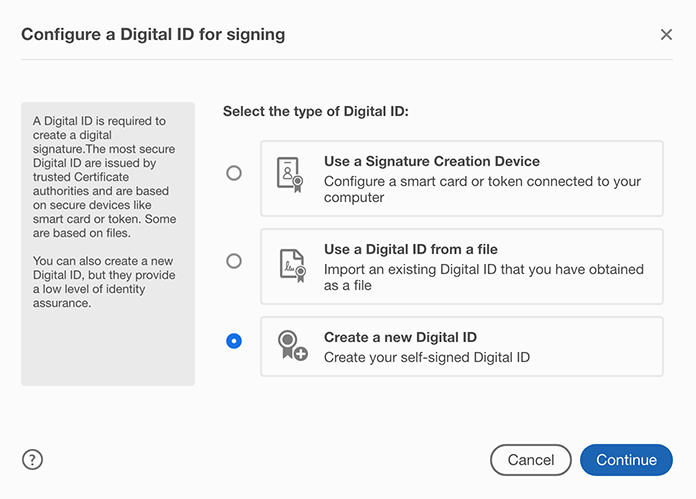Click the 'You can also create a new' paragraph
This screenshot has width=696, height=499.
click(104, 282)
